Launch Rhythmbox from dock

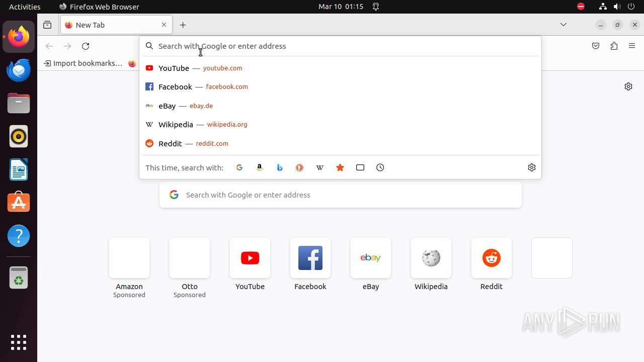(x=19, y=136)
